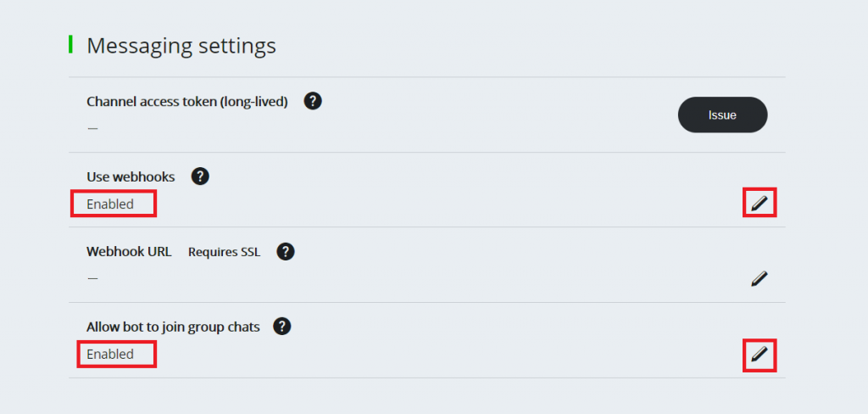The image size is (868, 414).
Task: Select the Enabled status under group chats
Action: click(x=111, y=354)
